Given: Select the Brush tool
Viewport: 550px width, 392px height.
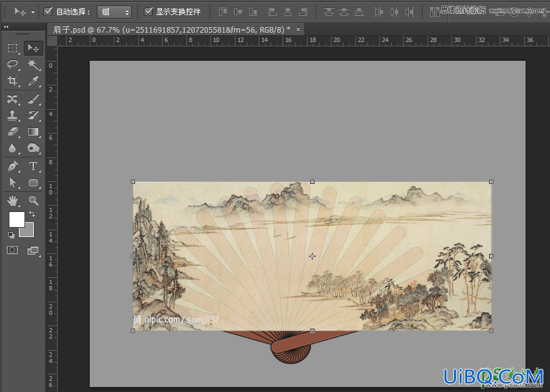Looking at the screenshot, I should click(x=33, y=99).
